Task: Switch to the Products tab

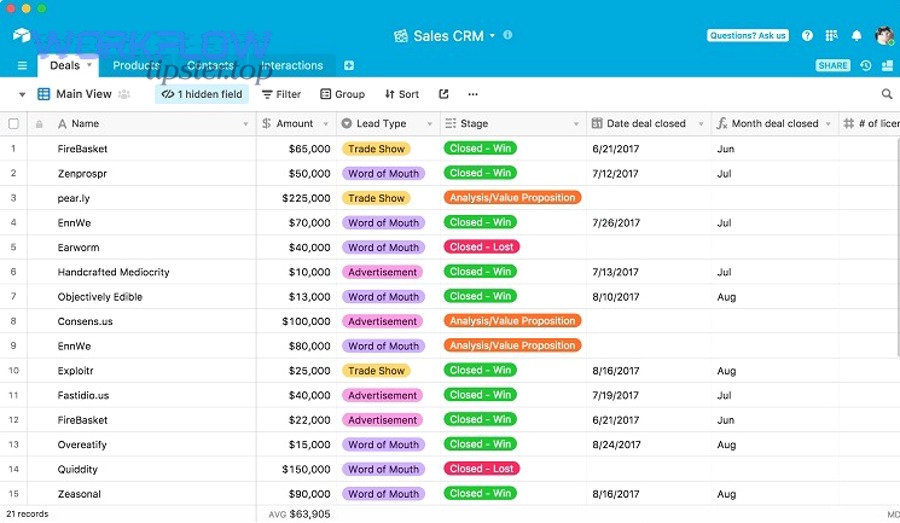Action: pyautogui.click(x=136, y=65)
